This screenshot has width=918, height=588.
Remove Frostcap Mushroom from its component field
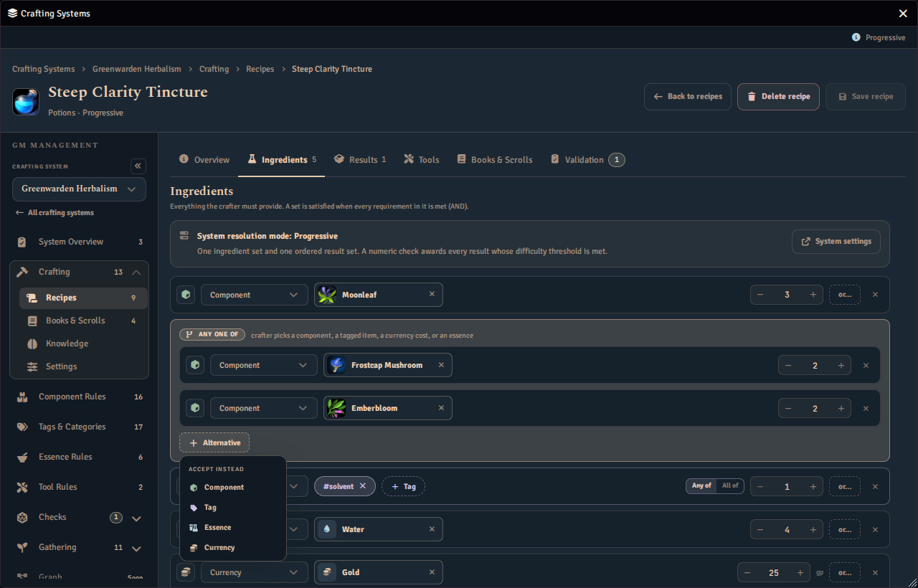[441, 364]
